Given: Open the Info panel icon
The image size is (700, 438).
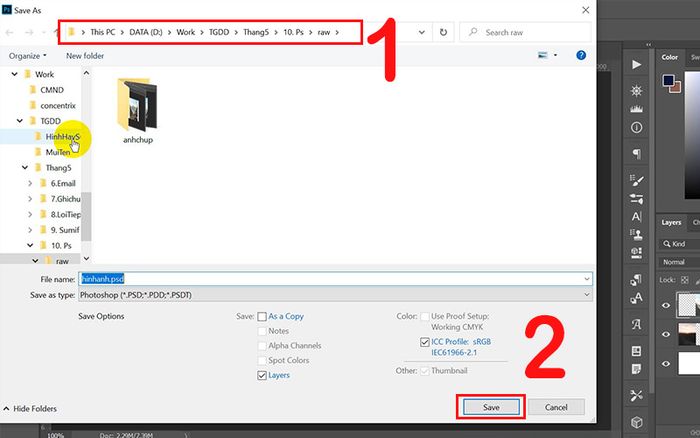Looking at the screenshot, I should [636, 128].
